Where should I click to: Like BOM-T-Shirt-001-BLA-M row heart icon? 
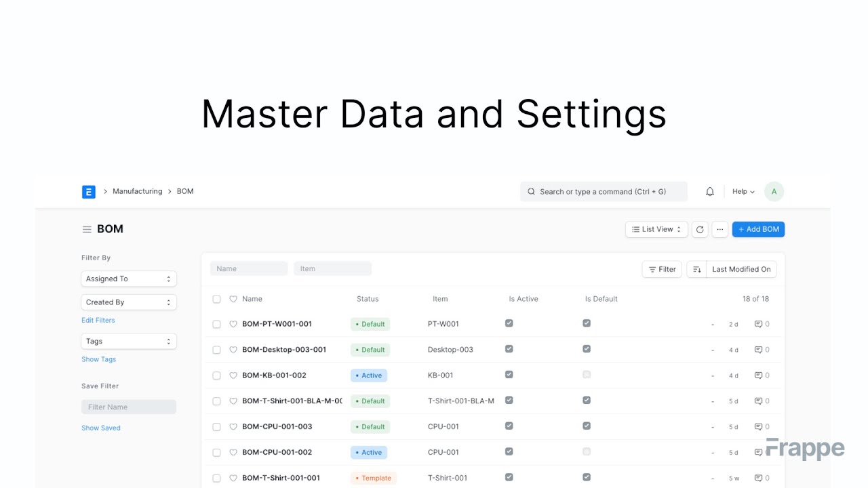233,401
